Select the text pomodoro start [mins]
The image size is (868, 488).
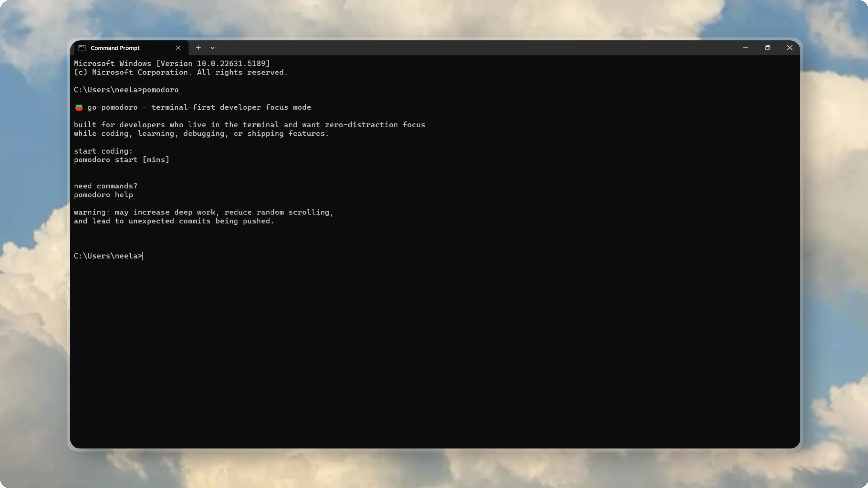pyautogui.click(x=121, y=160)
